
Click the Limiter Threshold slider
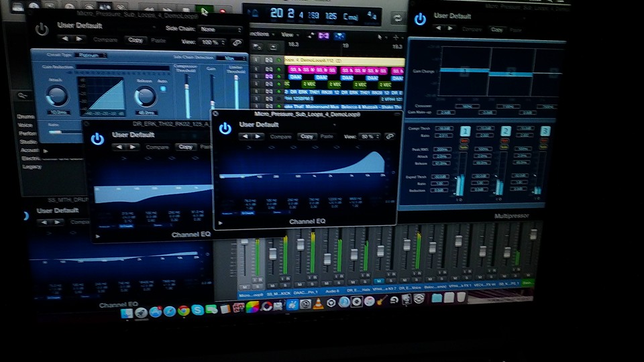(x=236, y=94)
